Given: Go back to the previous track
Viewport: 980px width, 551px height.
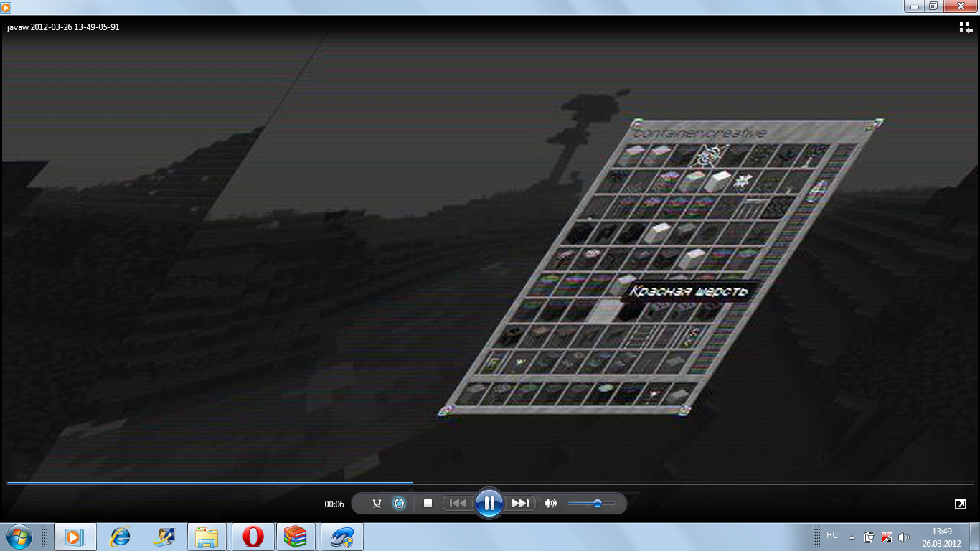Looking at the screenshot, I should (458, 504).
